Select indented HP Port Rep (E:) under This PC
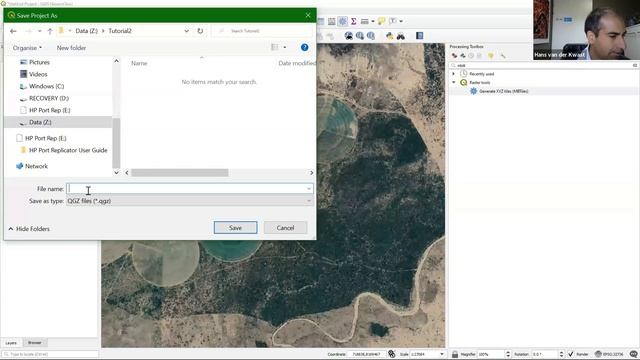 pyautogui.click(x=50, y=110)
